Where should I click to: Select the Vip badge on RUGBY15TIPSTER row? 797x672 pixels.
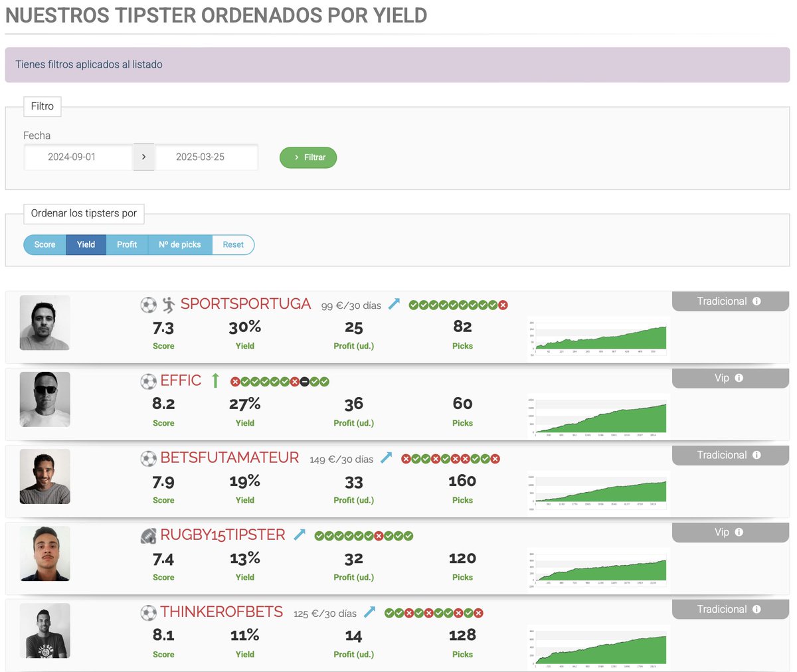pos(728,532)
